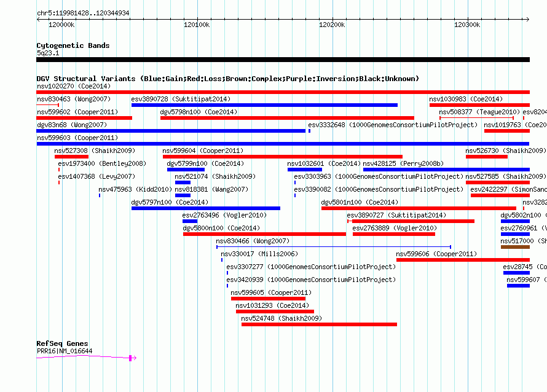Click the Cytogenetic Bands track title

tap(73, 45)
